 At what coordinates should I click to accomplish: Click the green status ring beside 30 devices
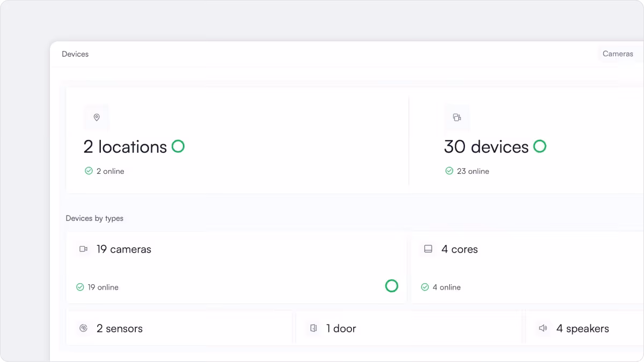[x=540, y=146]
